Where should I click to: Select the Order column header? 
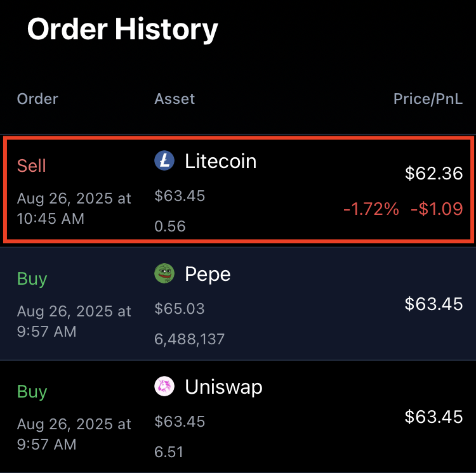pos(37,99)
